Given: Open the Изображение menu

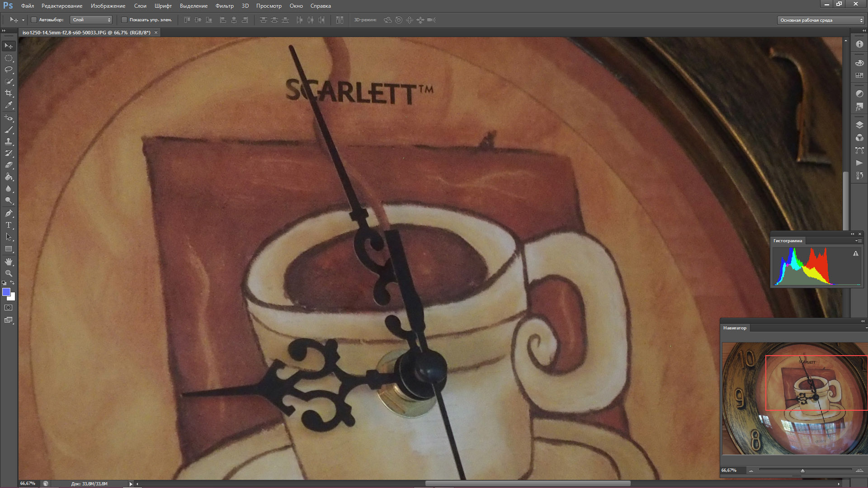Looking at the screenshot, I should click(x=108, y=6).
